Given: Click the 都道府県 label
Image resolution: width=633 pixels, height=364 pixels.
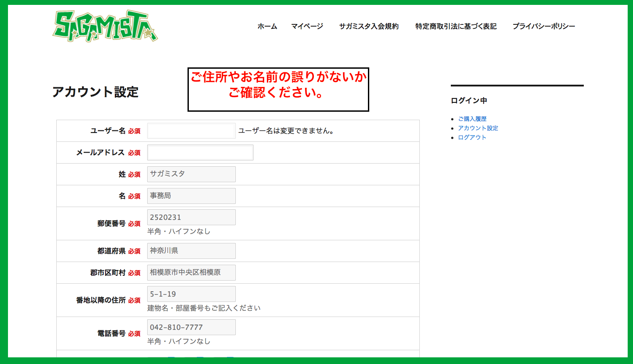Looking at the screenshot, I should [x=112, y=251].
